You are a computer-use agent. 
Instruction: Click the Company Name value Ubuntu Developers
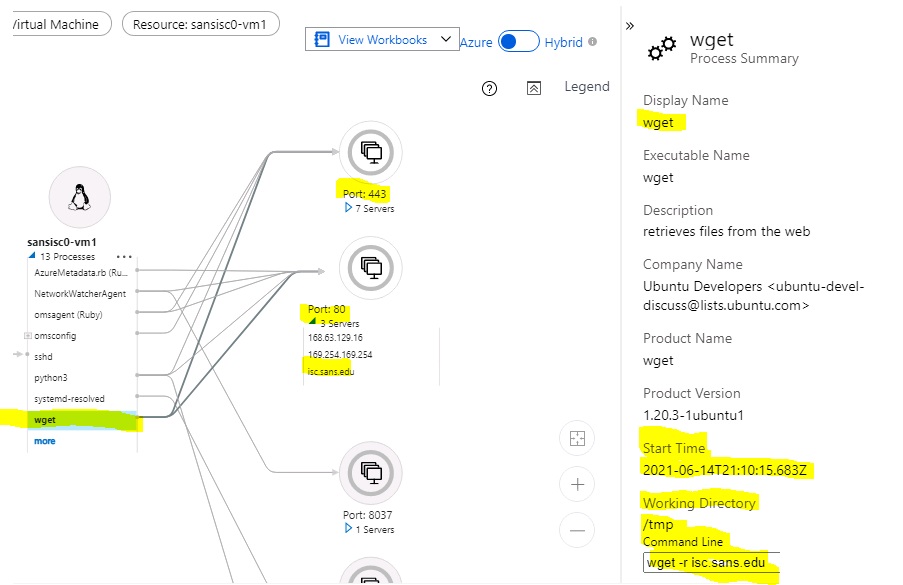point(754,296)
